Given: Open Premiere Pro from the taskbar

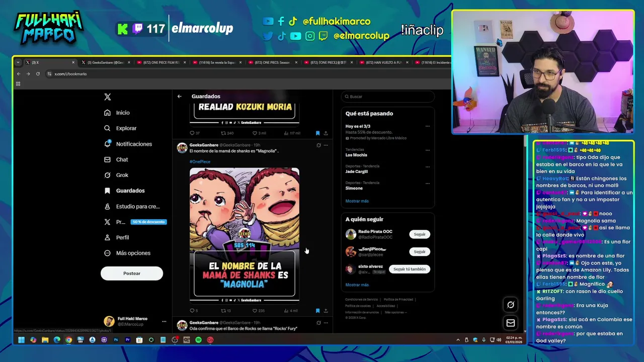Looking at the screenshot, I should pyautogui.click(x=127, y=340).
